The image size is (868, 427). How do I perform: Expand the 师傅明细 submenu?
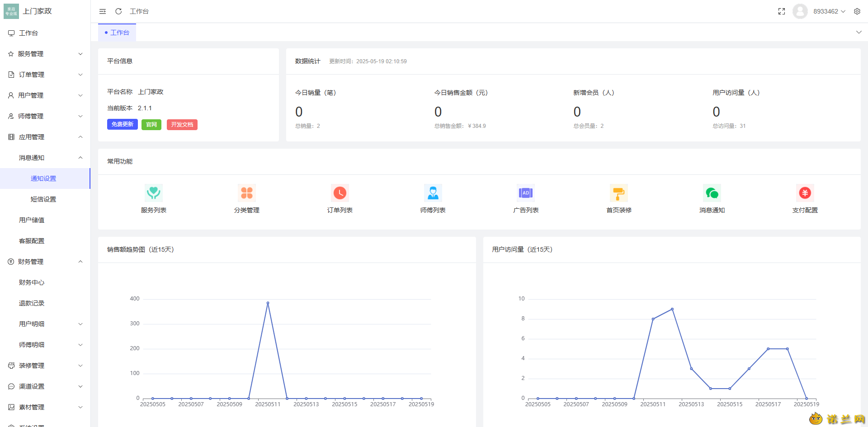(45, 345)
